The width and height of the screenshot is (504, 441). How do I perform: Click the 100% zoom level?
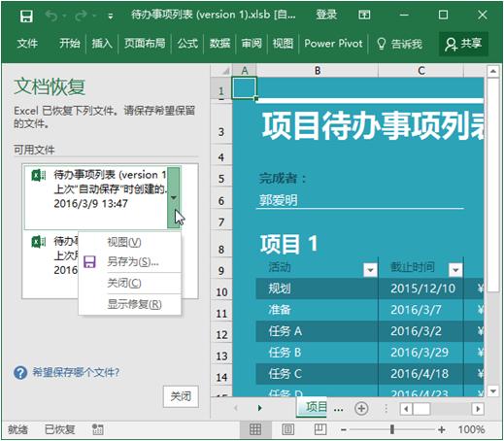point(471,429)
